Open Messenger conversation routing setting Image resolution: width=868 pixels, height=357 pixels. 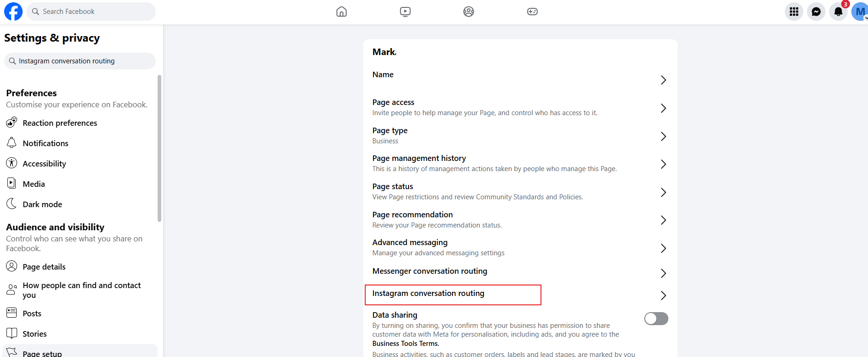pos(429,271)
